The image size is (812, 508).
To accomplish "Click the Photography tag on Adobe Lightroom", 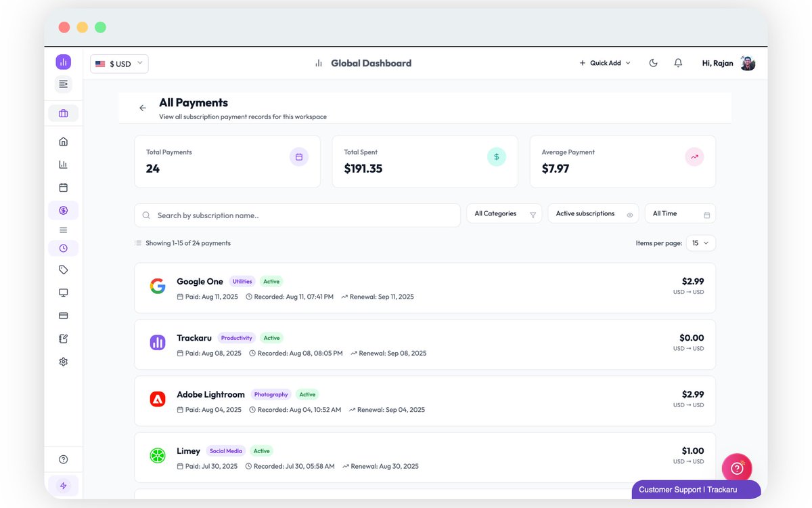I will click(x=271, y=395).
